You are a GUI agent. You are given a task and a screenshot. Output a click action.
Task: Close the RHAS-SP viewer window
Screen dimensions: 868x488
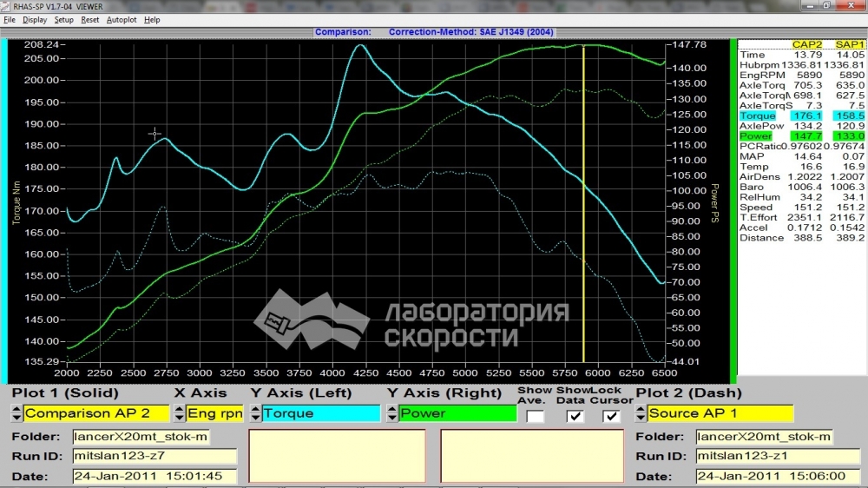click(851, 5)
